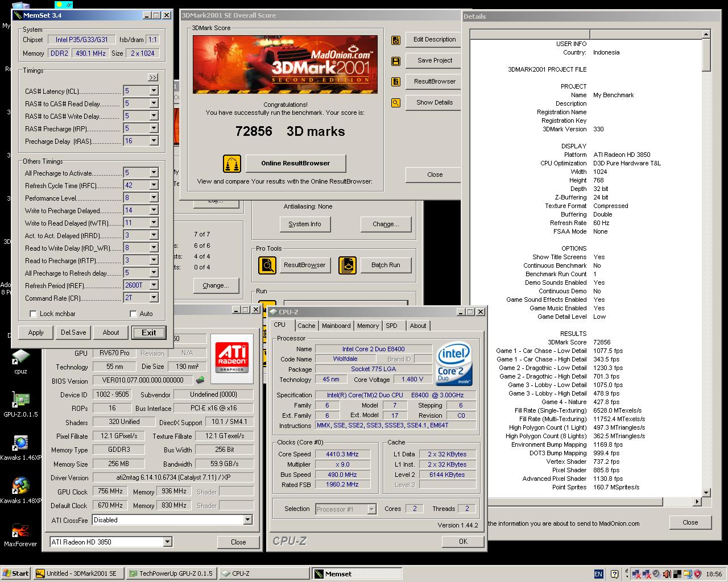Click the Pro Tools ResultBrowser magnifier icon
Screen dimensions: 728x582
(x=267, y=265)
